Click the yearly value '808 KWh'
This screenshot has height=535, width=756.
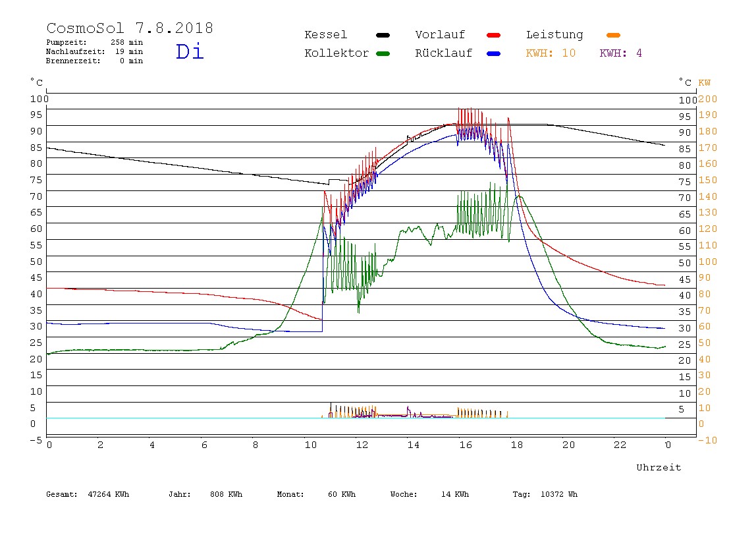click(x=226, y=494)
